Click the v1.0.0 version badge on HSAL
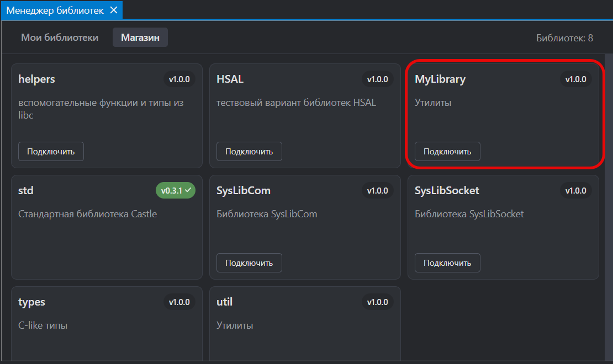The width and height of the screenshot is (613, 364). click(x=377, y=79)
